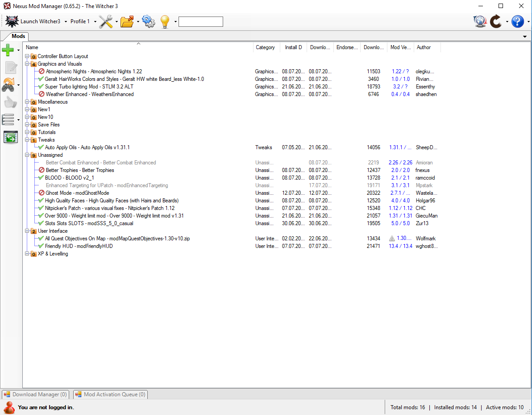Collapse the Graphics and Visuals category
The image size is (532, 415).
click(27, 64)
